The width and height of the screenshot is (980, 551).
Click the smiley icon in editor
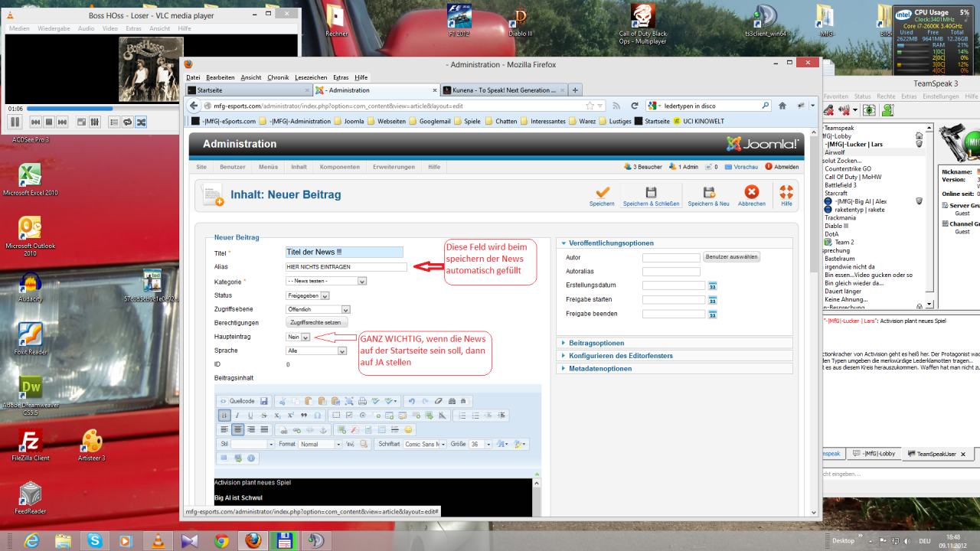pos(408,429)
